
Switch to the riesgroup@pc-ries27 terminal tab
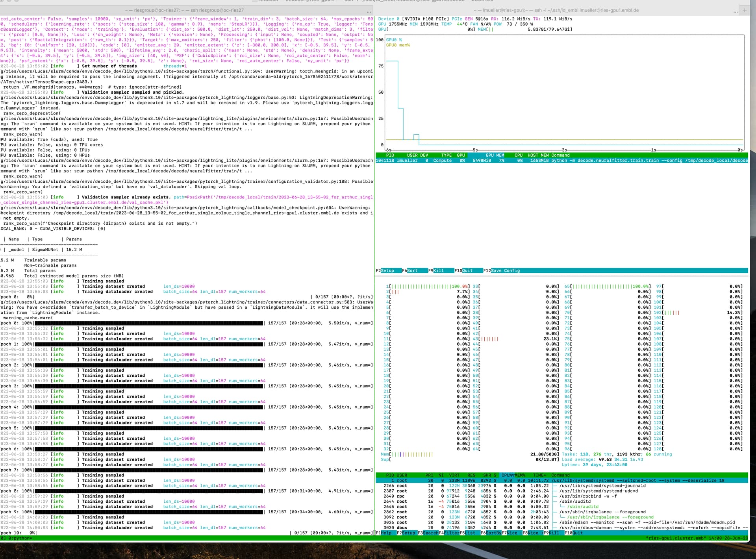point(184,10)
